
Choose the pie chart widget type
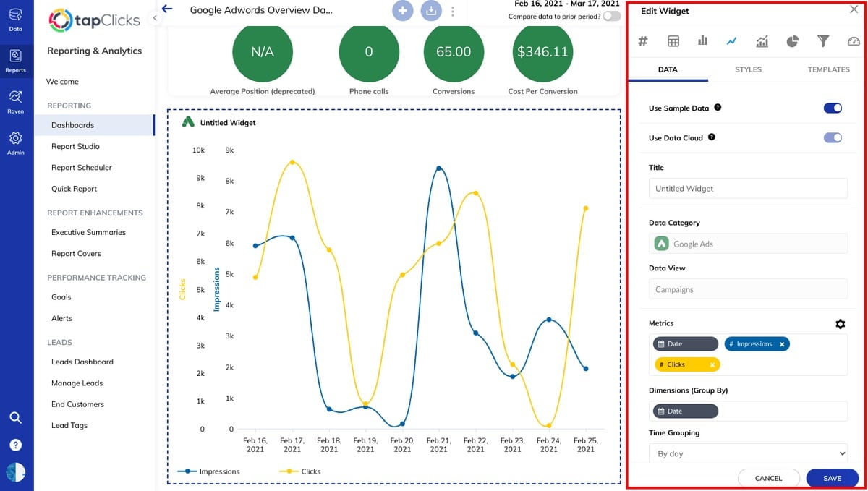[792, 41]
